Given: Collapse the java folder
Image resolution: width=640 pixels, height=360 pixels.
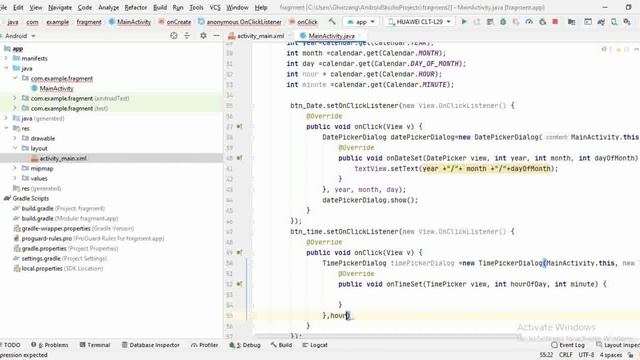Looking at the screenshot, I should pyautogui.click(x=6, y=68).
